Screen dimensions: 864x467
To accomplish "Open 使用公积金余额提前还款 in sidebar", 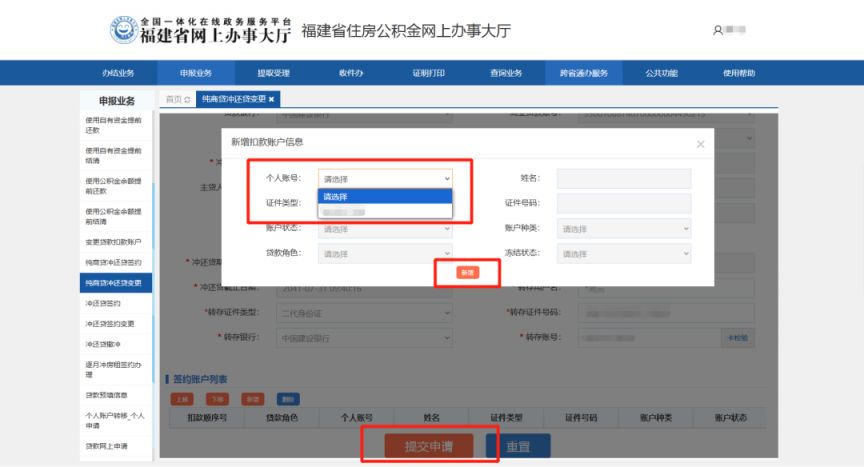I will tap(114, 186).
